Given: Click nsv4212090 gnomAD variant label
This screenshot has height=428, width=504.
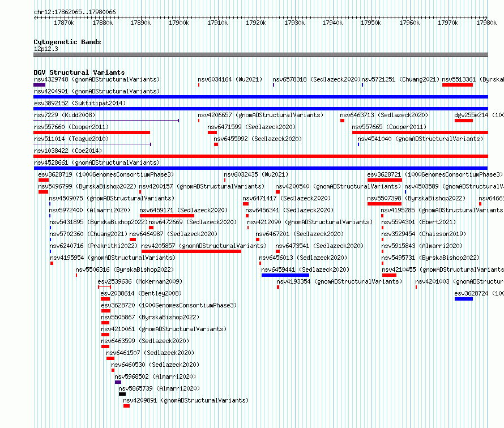Looking at the screenshot, I should 310,222.
